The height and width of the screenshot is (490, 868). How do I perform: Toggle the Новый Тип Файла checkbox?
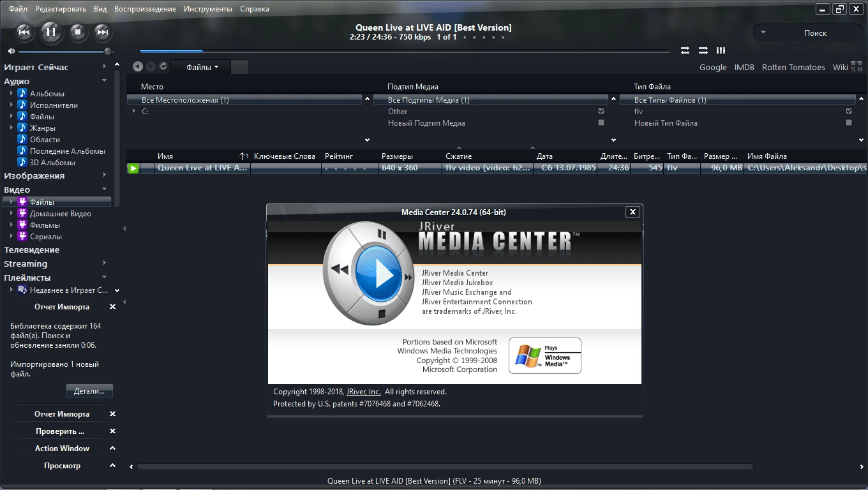pos(849,122)
